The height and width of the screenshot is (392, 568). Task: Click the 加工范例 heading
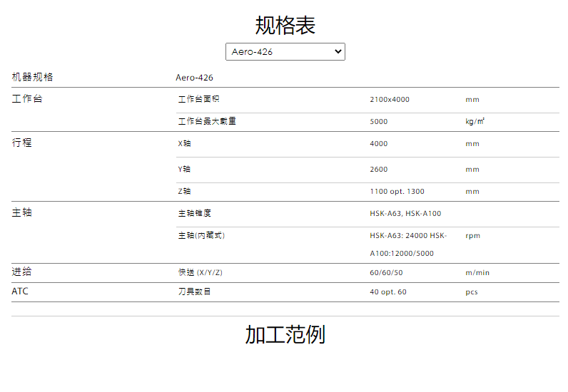point(285,334)
